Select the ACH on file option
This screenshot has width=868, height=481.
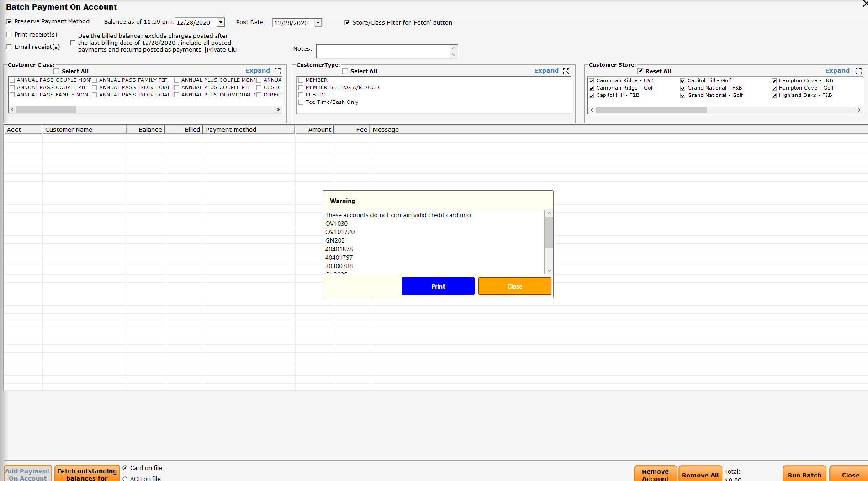[x=125, y=478]
